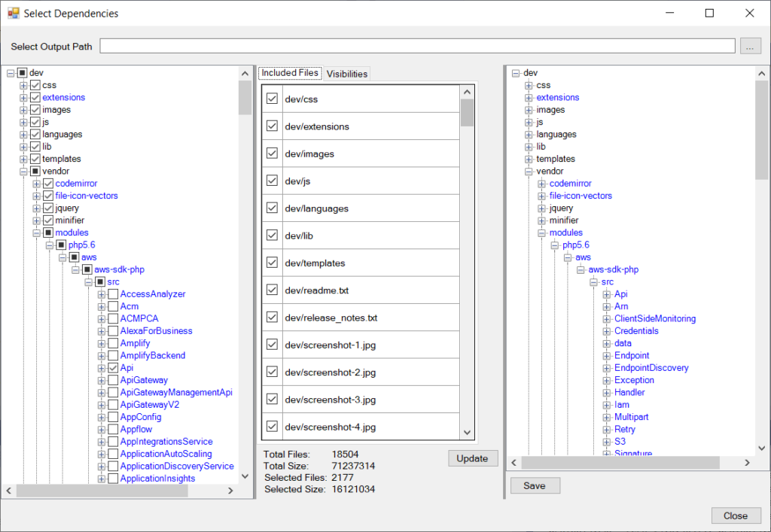Click the Select Dependencies window icon
Viewport: 771px width, 532px height.
[x=13, y=13]
